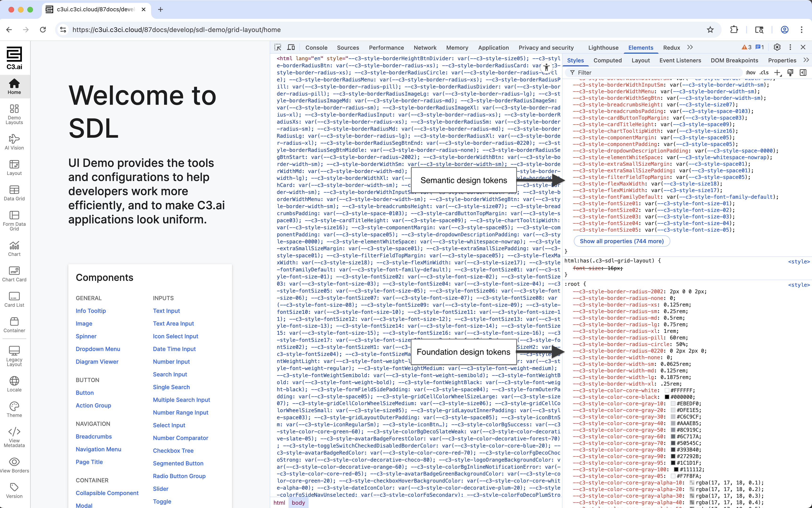The height and width of the screenshot is (508, 812).
Task: Open the Theme palette icon
Action: click(14, 406)
